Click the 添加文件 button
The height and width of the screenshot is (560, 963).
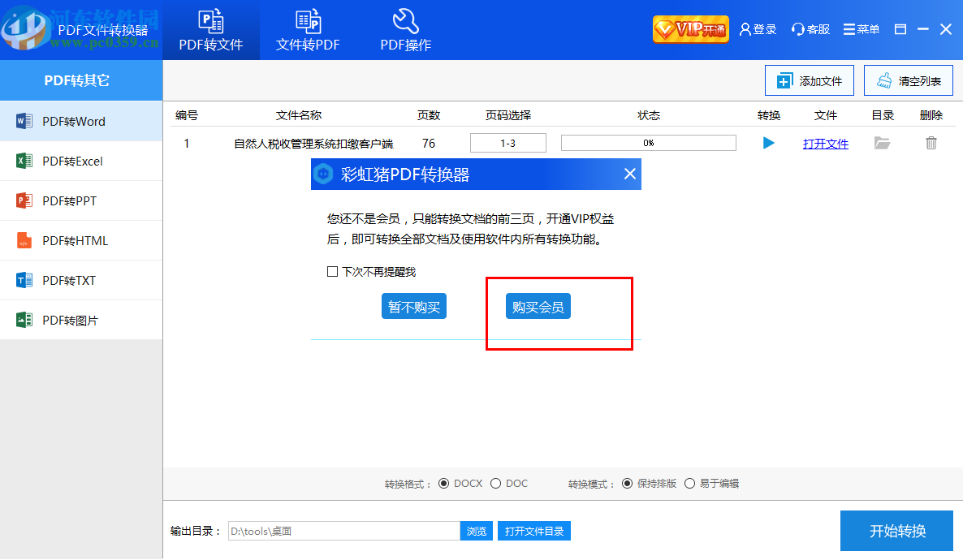809,80
